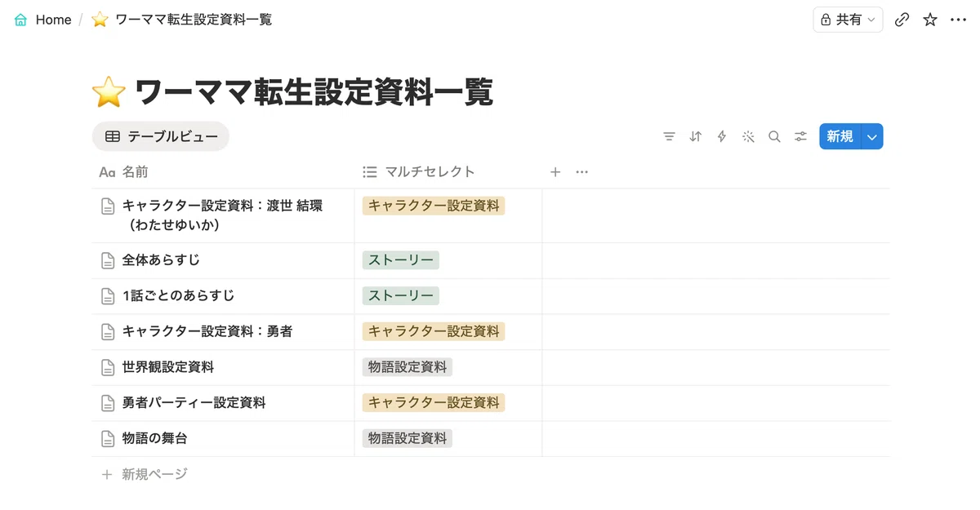Open column options ellipsis in header
The height and width of the screenshot is (510, 980).
coord(581,172)
